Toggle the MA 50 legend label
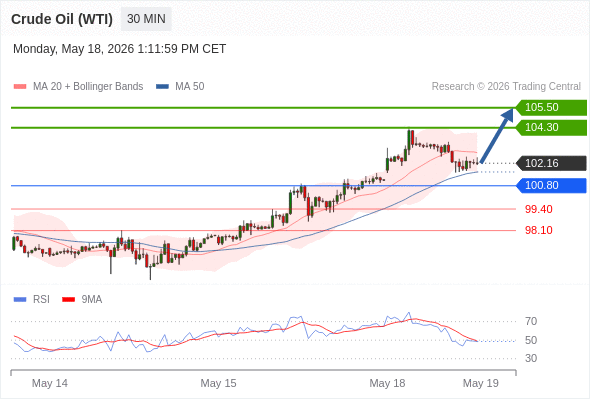Viewport: 590px width, 400px height. 190,87
